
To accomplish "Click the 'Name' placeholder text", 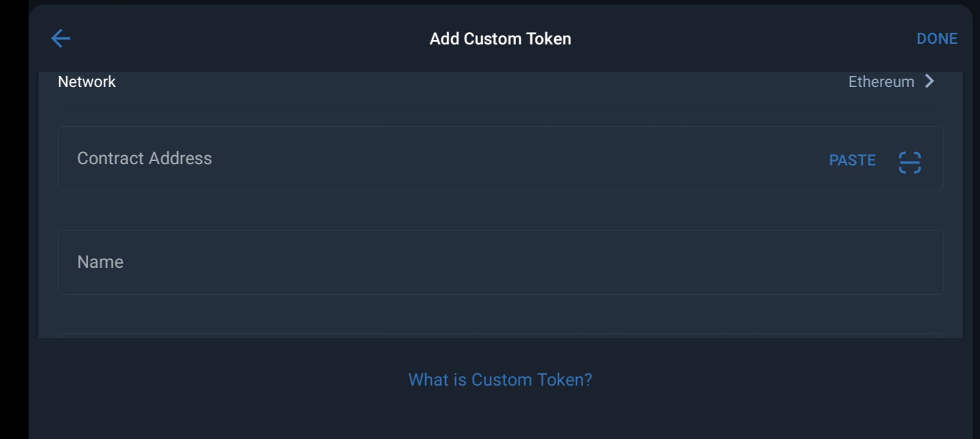I will tap(101, 262).
